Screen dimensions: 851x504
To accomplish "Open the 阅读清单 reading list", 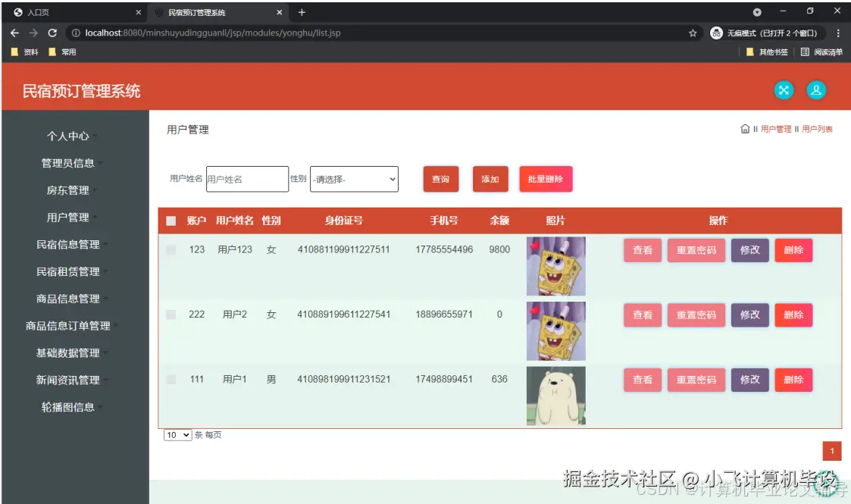I will (x=822, y=51).
